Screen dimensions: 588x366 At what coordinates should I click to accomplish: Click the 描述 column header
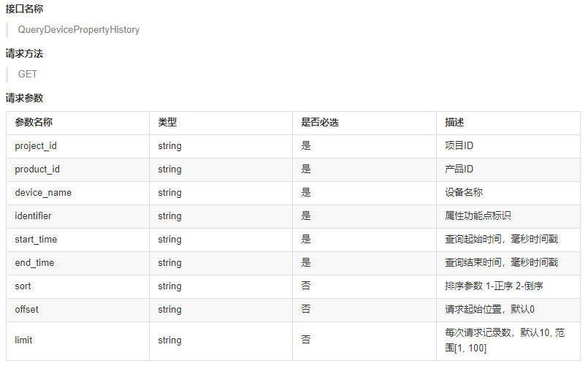coord(454,123)
